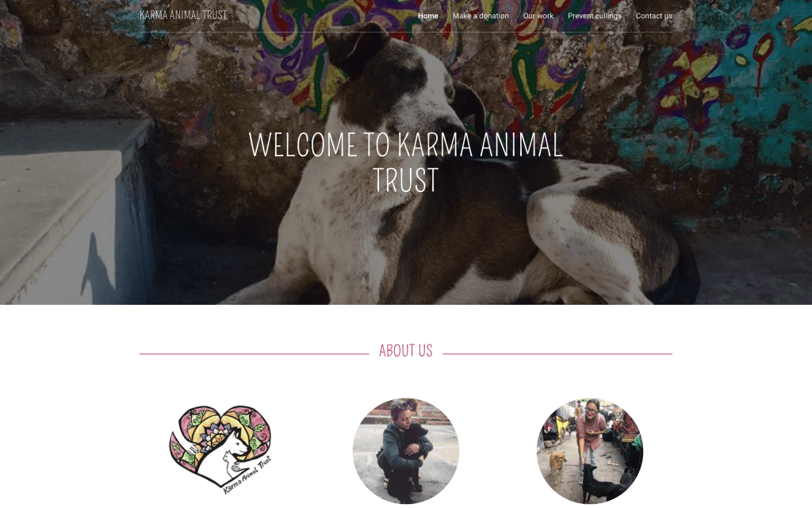Click the handwritten text inside the heart logo
The image size is (812, 508).
click(247, 476)
